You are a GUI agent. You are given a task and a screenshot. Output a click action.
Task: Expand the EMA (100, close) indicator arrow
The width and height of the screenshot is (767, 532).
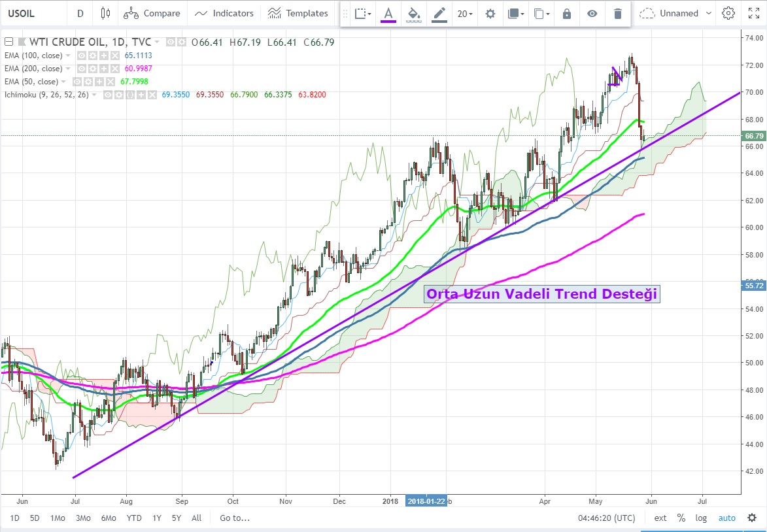pos(69,56)
